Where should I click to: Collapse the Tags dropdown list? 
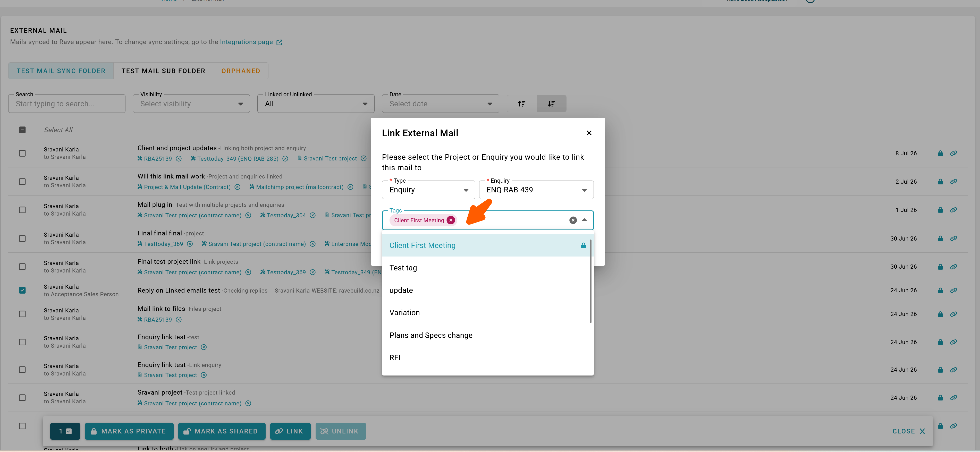pyautogui.click(x=584, y=220)
